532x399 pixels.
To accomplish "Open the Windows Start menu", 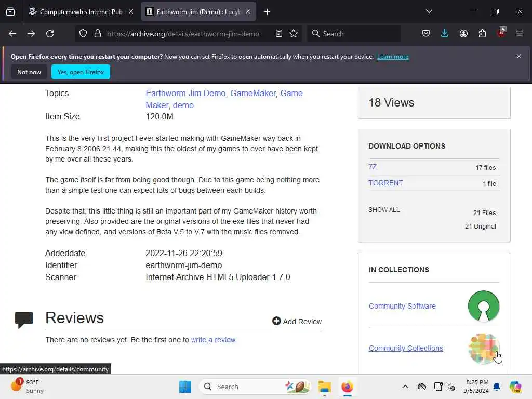I will pyautogui.click(x=185, y=387).
